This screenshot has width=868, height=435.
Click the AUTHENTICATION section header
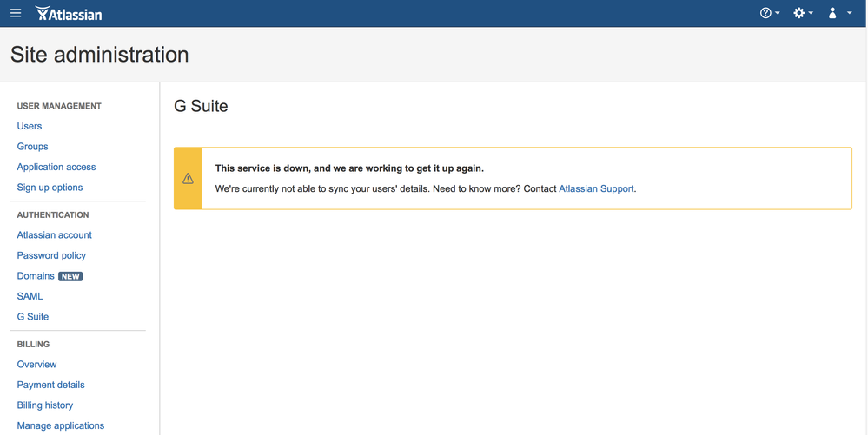[x=53, y=214]
